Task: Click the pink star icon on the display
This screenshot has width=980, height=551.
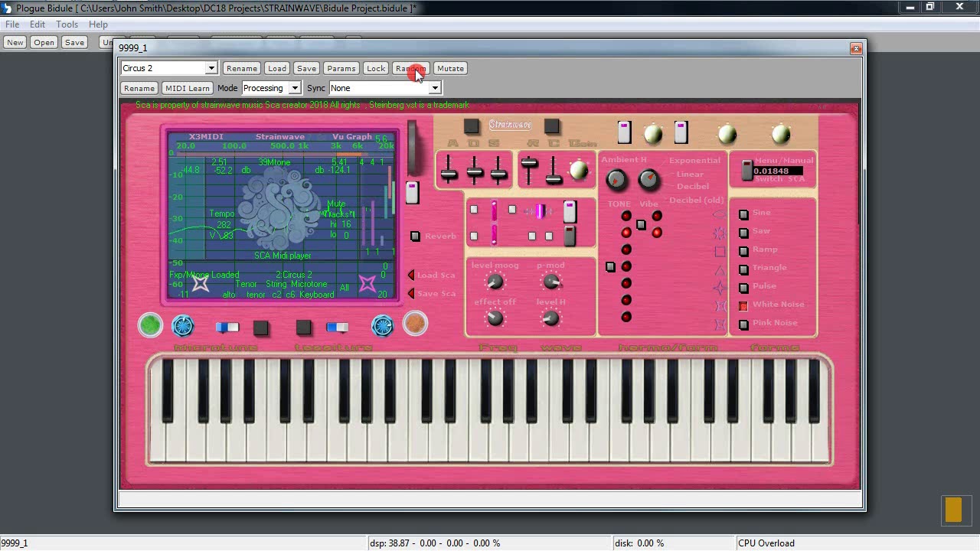Action: [x=367, y=284]
